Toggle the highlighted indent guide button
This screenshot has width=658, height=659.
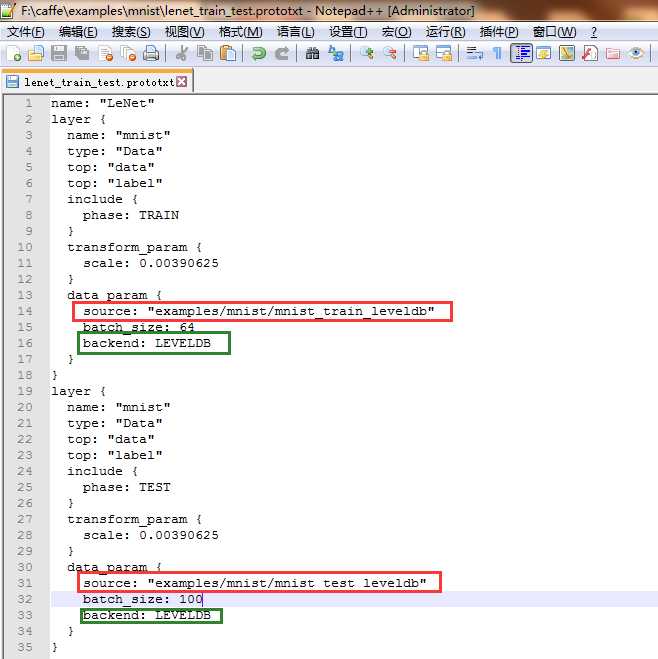(521, 54)
